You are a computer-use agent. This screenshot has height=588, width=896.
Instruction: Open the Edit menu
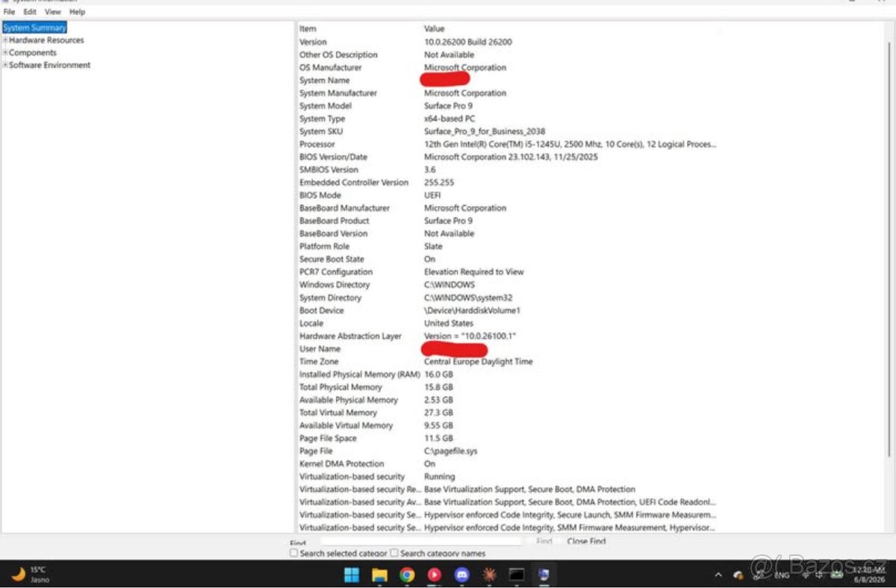(x=30, y=12)
